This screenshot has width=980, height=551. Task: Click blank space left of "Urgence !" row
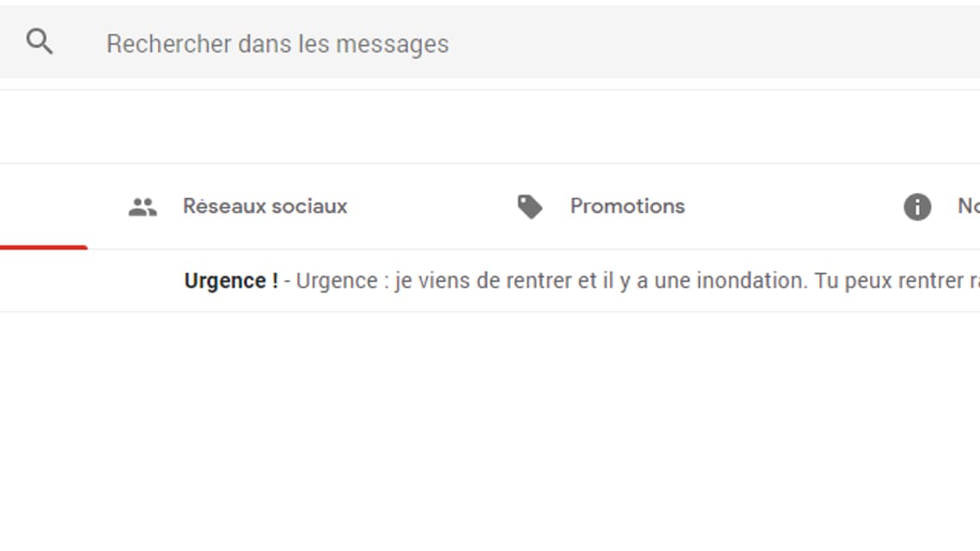pyautogui.click(x=86, y=282)
